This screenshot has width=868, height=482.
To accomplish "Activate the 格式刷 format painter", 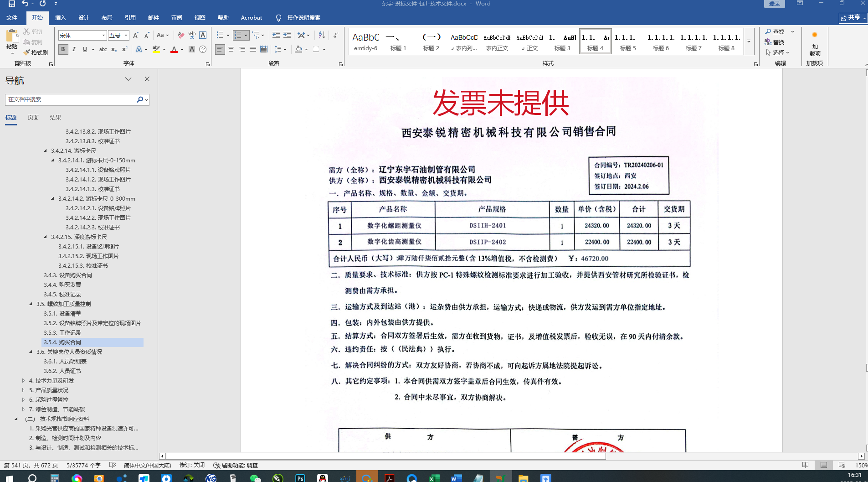I will pos(36,52).
